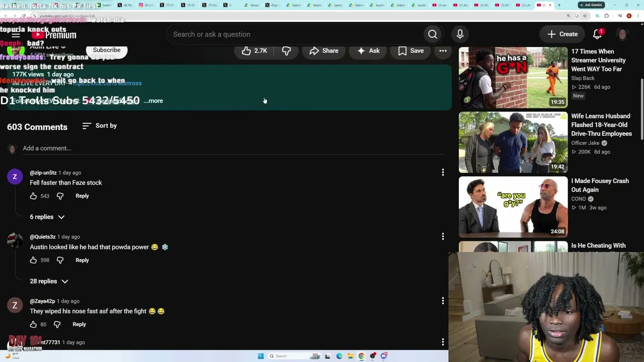
Task: Open Microsoft Edge from the taskbar
Action: (339, 356)
